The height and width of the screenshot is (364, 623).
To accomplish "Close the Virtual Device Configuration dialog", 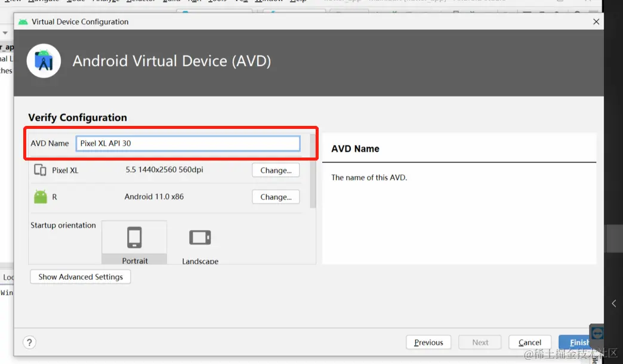I will 596,22.
